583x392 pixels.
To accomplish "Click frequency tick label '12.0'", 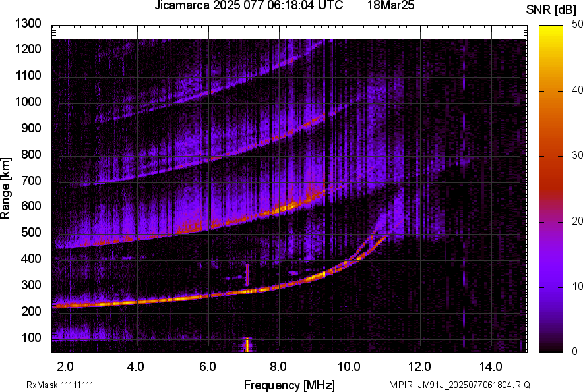I will (420, 367).
